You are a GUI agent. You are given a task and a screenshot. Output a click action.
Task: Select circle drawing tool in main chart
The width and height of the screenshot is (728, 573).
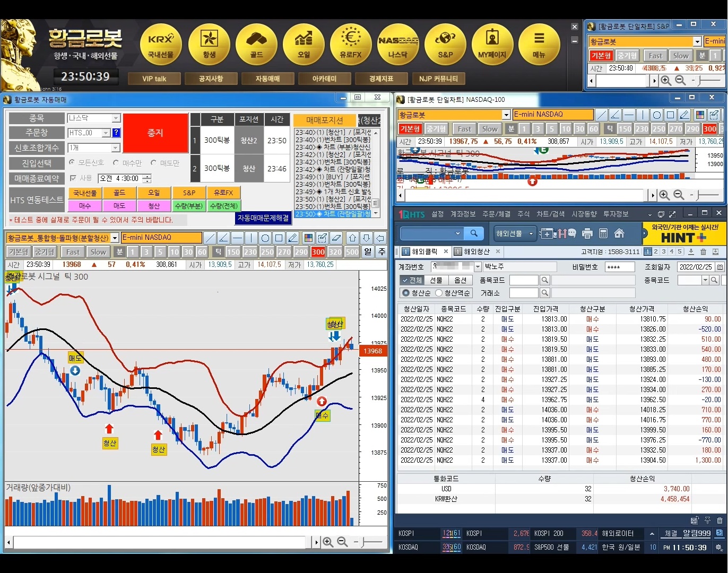(x=265, y=238)
